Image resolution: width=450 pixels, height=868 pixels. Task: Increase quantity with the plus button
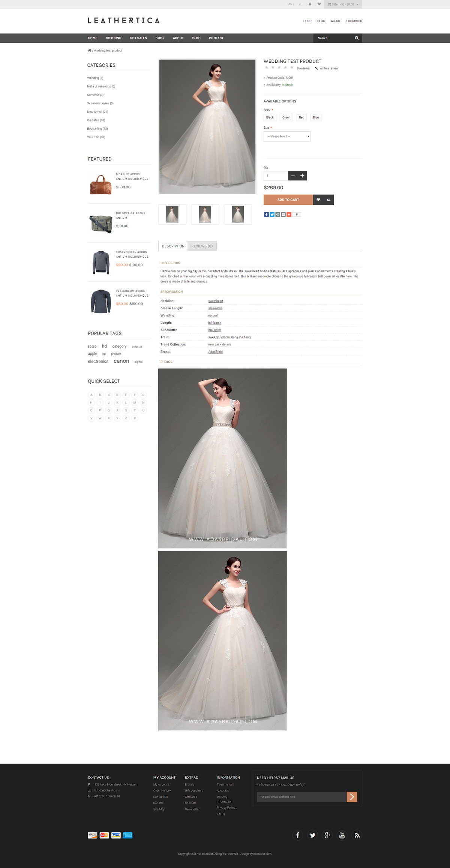click(302, 176)
